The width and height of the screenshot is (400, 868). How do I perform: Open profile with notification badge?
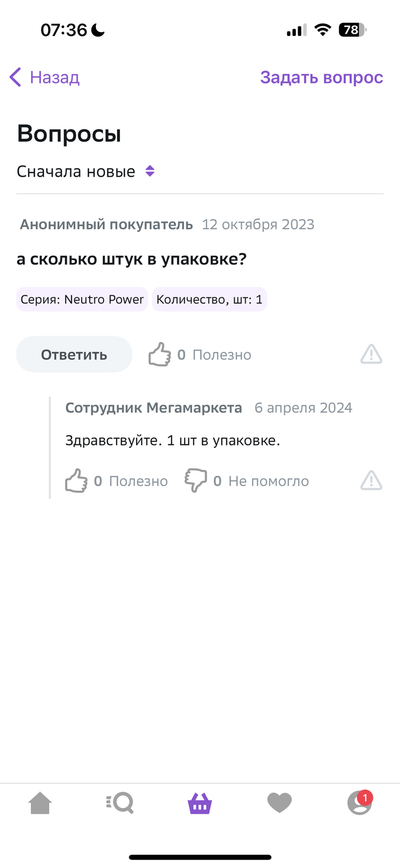[359, 803]
